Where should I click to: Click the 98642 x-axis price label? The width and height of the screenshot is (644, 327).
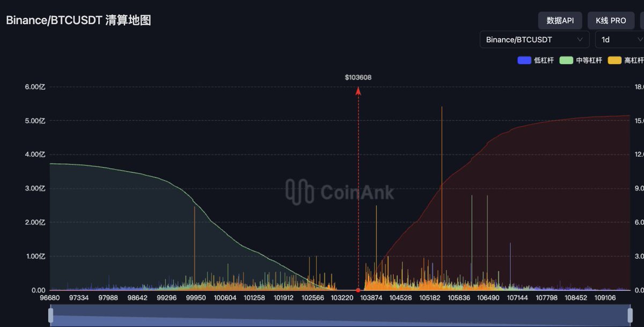click(137, 298)
